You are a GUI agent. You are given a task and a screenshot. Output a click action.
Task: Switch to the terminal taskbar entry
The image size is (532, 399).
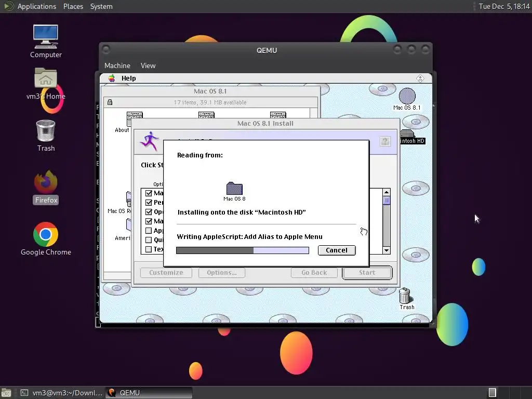tap(61, 393)
